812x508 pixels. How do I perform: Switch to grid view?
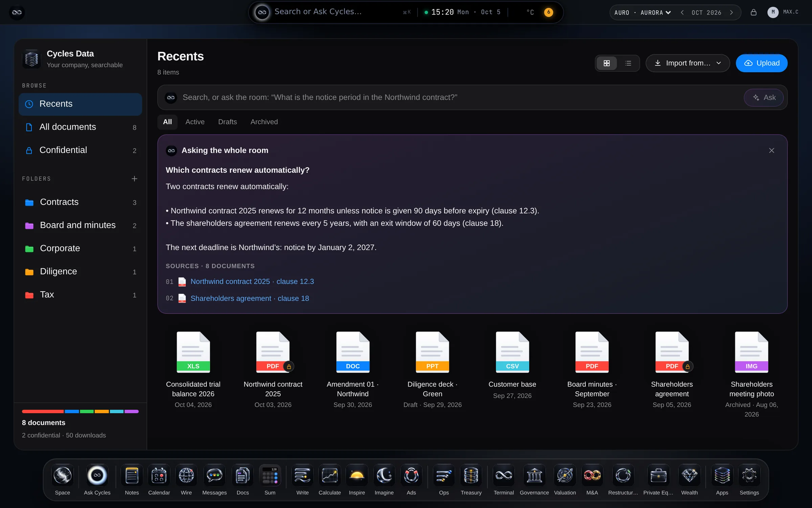click(607, 63)
